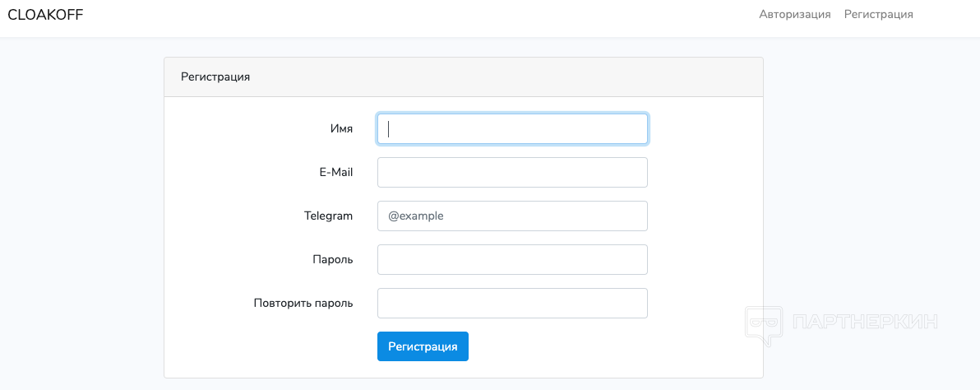The width and height of the screenshot is (980, 390).
Task: Click the CLOAKOFF brand logo
Action: pos(45,15)
